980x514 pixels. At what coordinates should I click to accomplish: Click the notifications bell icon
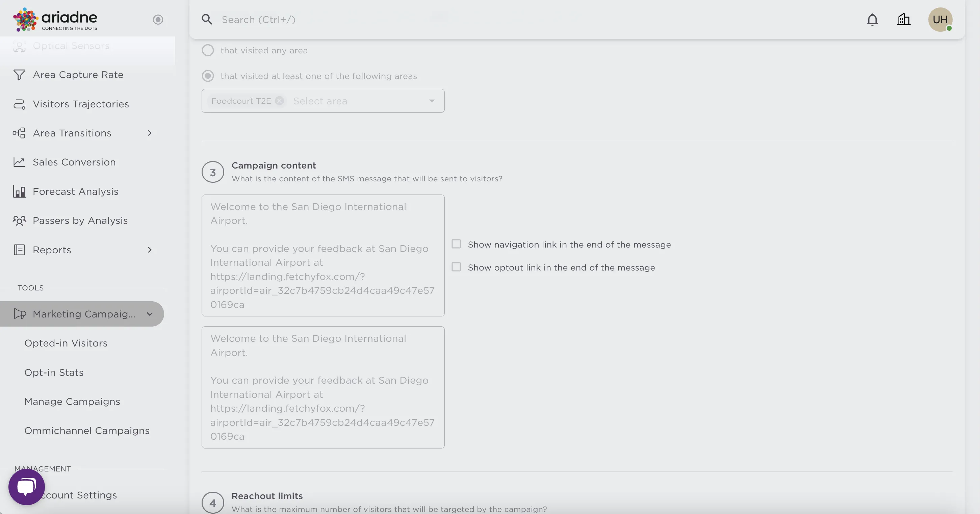pos(872,19)
